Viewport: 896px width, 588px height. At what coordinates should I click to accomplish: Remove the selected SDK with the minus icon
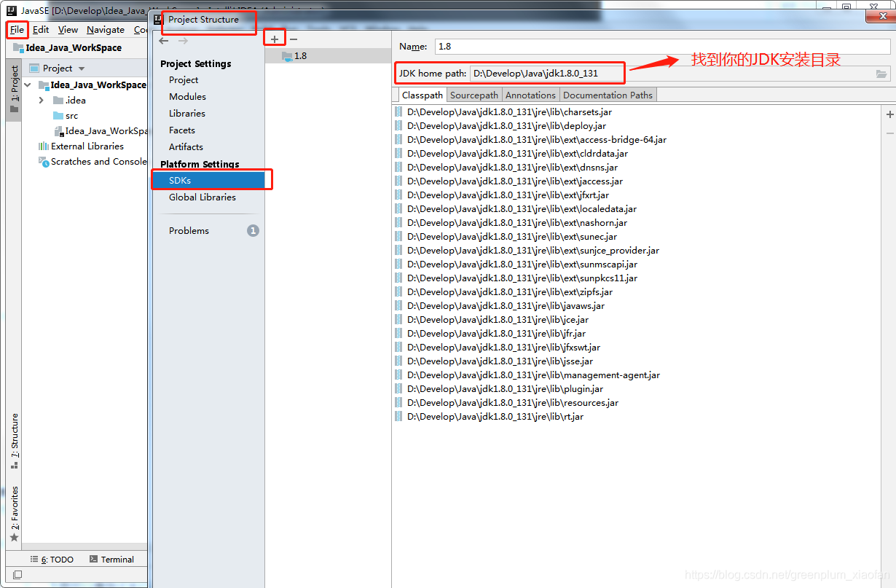(x=294, y=39)
